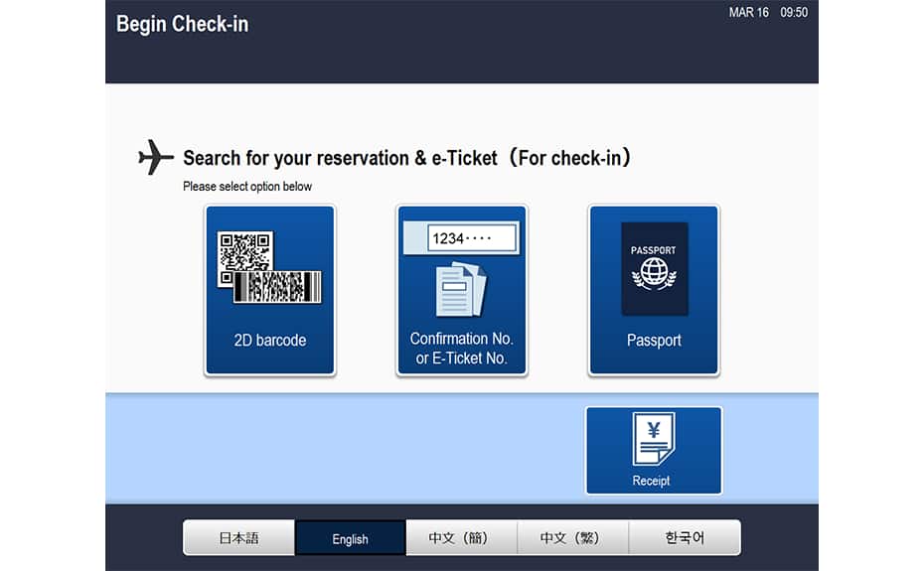Switch language to 日本語

point(238,538)
